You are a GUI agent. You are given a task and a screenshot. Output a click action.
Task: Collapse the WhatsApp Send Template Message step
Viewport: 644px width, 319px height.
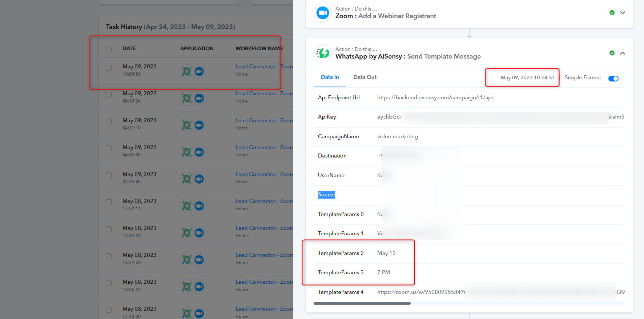tap(623, 53)
